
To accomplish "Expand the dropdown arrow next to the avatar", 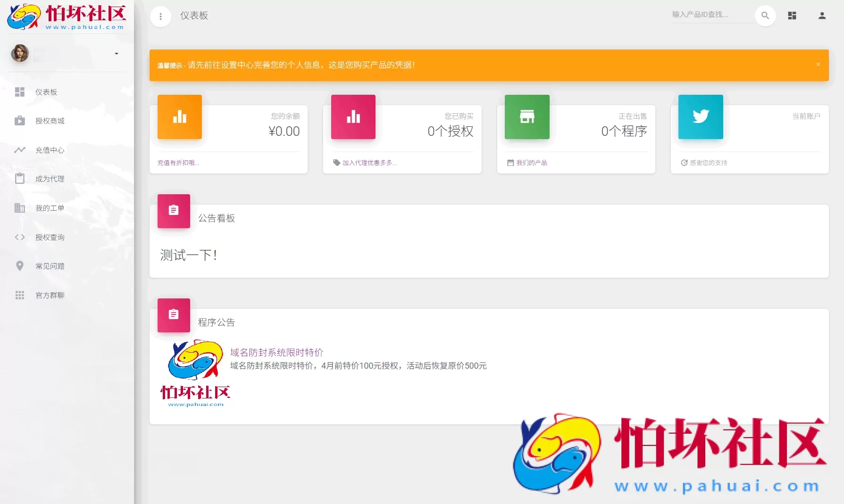I will tap(116, 53).
